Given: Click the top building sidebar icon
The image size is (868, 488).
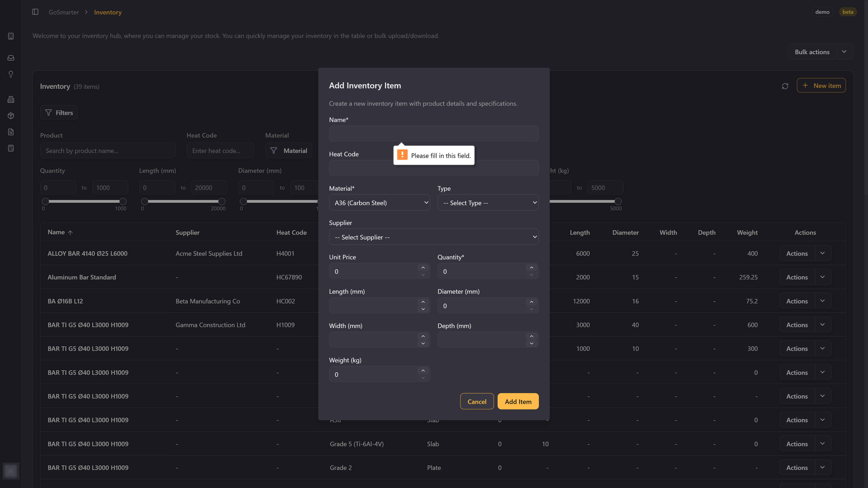Looking at the screenshot, I should [11, 36].
